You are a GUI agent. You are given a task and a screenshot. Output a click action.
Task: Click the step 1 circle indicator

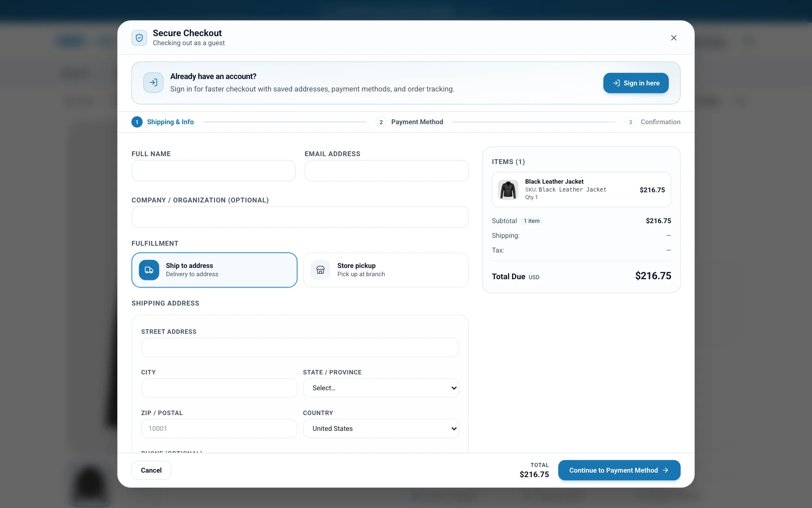click(x=137, y=122)
